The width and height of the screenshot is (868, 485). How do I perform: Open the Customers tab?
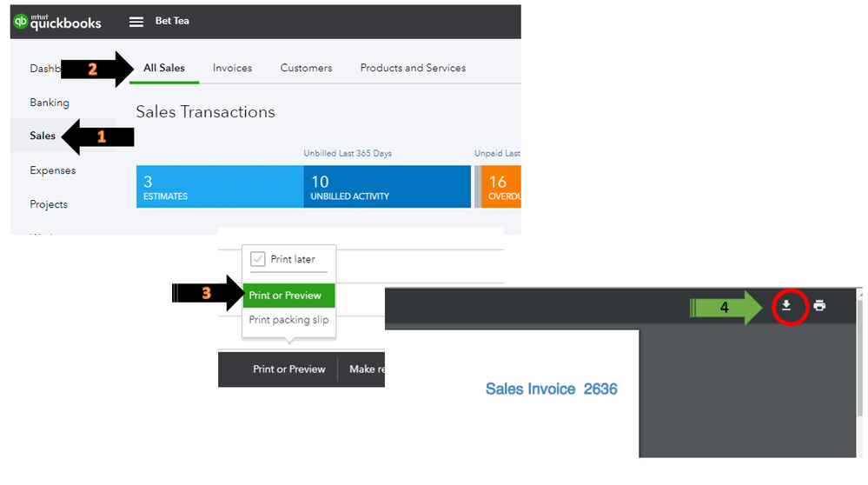click(306, 68)
